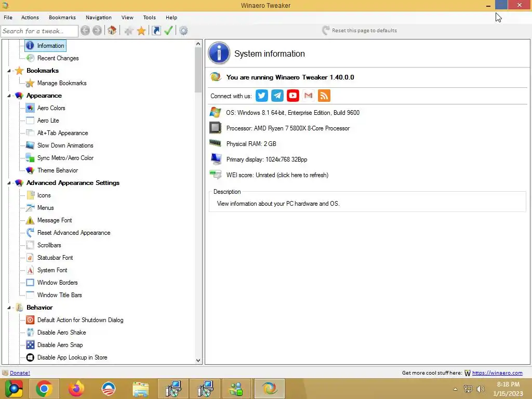Click the Winaero logo beside version text
Image resolution: width=532 pixels, height=399 pixels.
click(216, 77)
